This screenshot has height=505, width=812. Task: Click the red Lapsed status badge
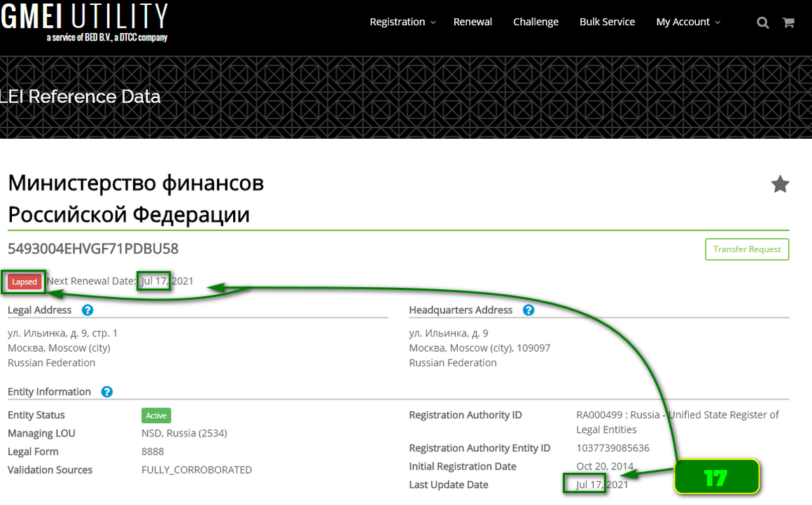[24, 282]
